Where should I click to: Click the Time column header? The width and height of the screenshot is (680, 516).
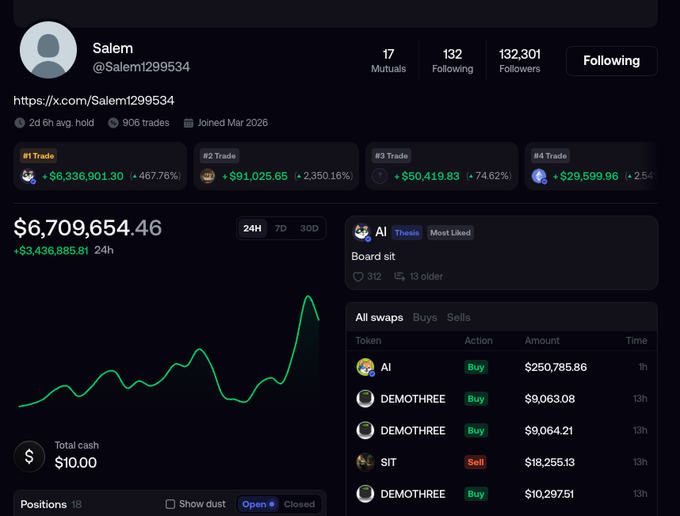pyautogui.click(x=637, y=341)
